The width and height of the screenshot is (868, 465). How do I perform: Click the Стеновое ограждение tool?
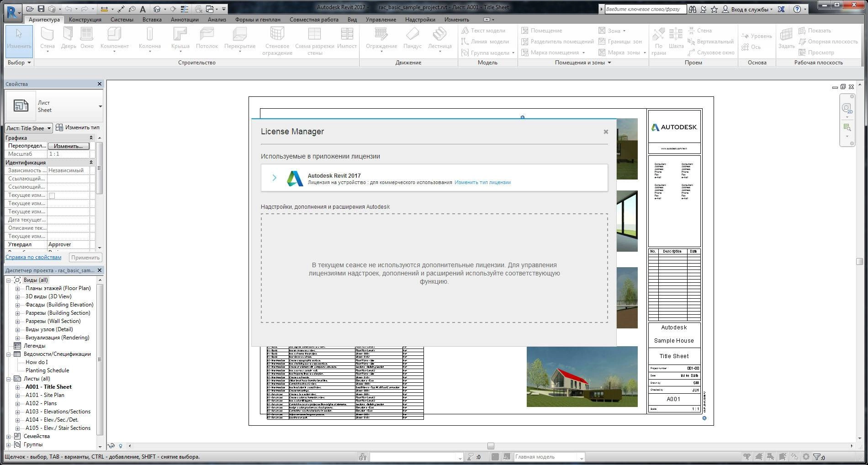[277, 41]
